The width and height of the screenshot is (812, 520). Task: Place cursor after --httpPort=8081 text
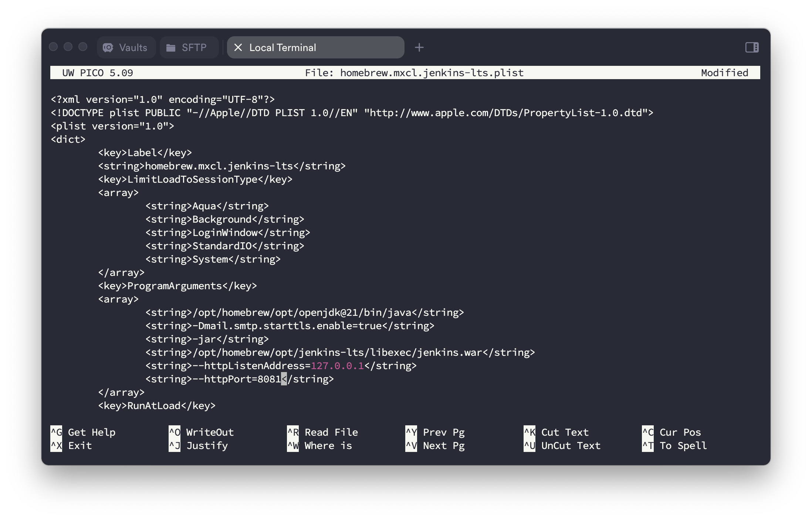(x=284, y=379)
